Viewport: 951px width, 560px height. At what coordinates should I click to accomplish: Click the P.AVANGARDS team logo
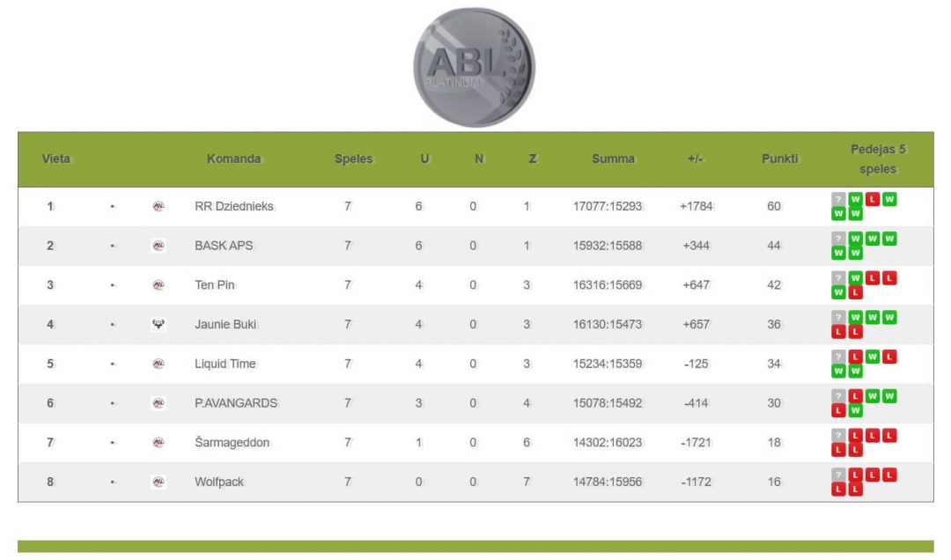pos(158,403)
